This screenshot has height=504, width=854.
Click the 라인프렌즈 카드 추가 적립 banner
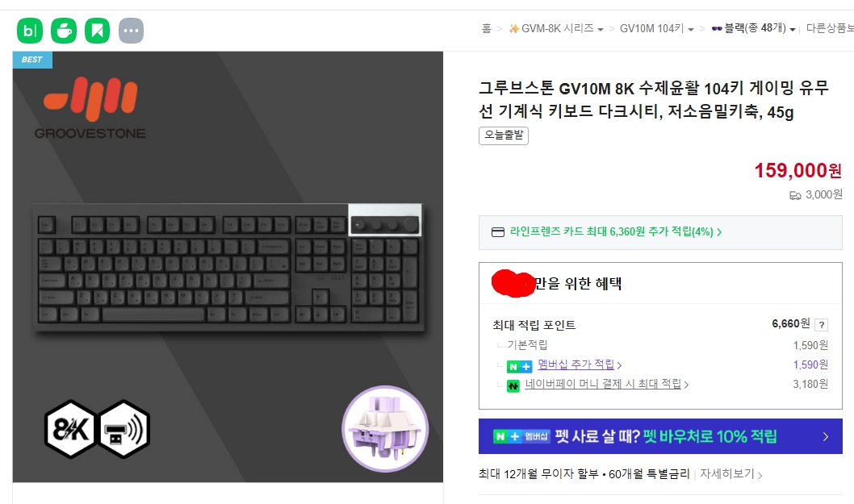pyautogui.click(x=660, y=232)
